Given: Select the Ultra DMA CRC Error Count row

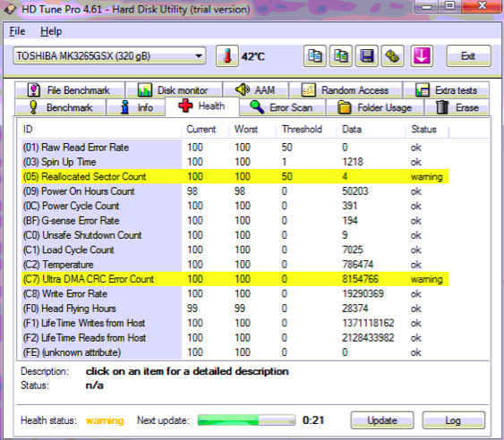Looking at the screenshot, I should click(235, 279).
